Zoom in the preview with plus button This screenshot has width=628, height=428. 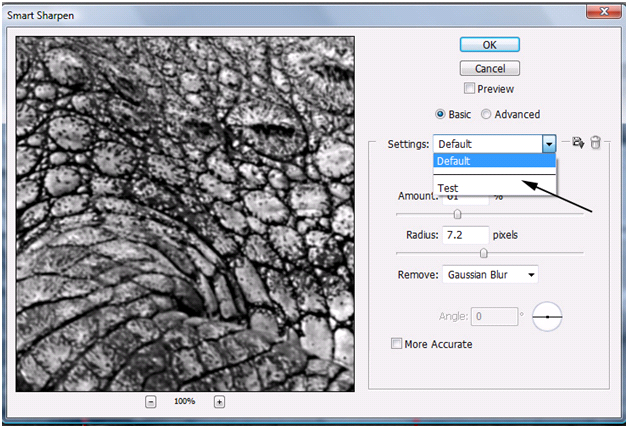pyautogui.click(x=219, y=402)
